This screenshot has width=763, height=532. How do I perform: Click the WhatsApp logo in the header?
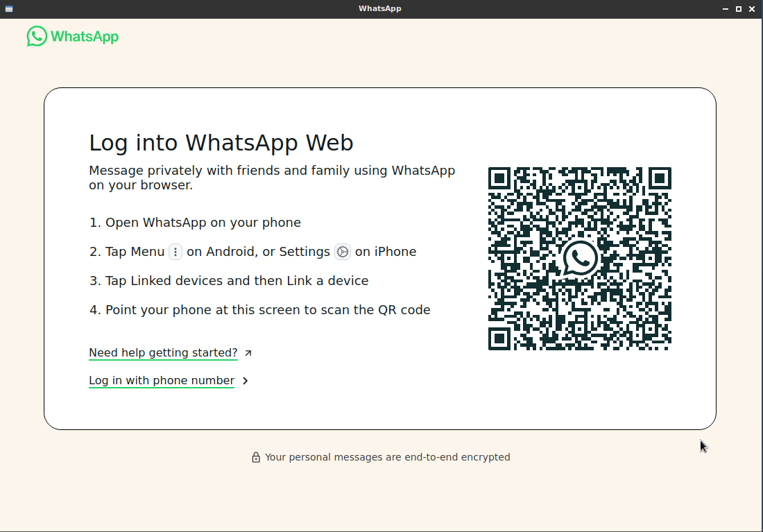click(x=73, y=37)
